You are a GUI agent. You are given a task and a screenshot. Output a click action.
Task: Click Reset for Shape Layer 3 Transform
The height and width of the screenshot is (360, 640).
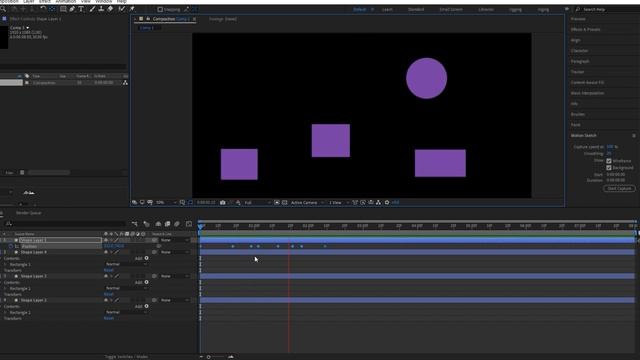tap(109, 295)
